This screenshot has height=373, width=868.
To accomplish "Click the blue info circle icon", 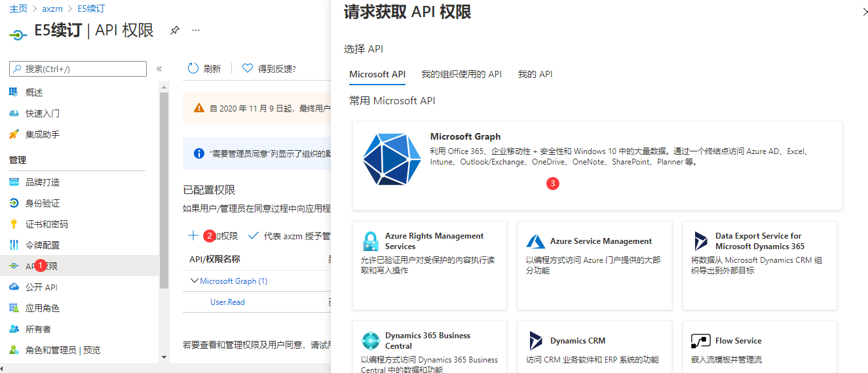I will [199, 153].
